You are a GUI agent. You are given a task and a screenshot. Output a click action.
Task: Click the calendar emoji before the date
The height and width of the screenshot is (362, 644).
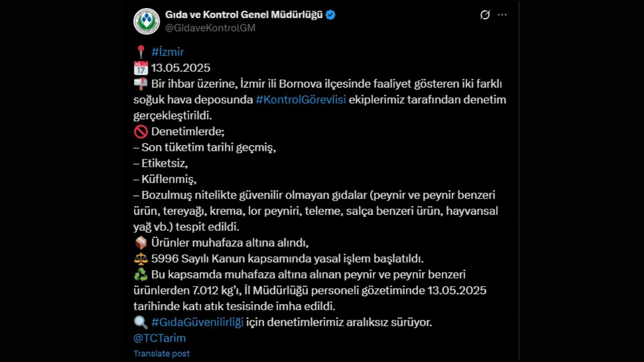point(141,67)
